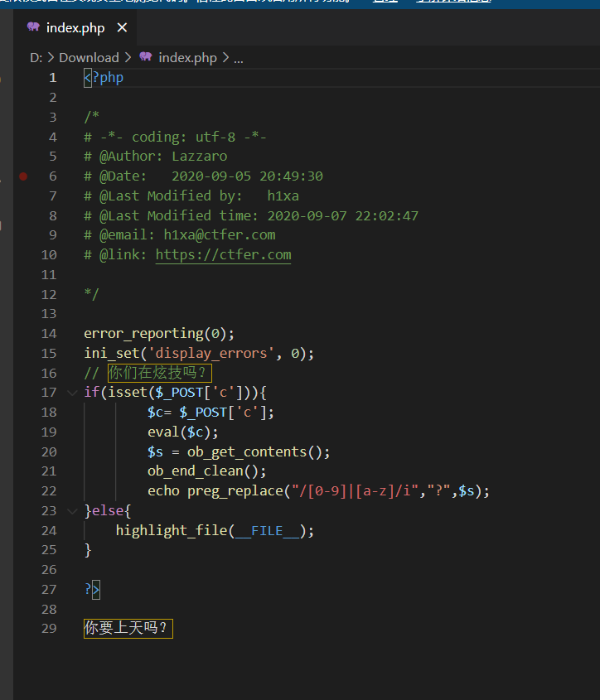The width and height of the screenshot is (600, 700).
Task: Click the '# @Author: Lazzaro' comment
Action: (x=156, y=157)
